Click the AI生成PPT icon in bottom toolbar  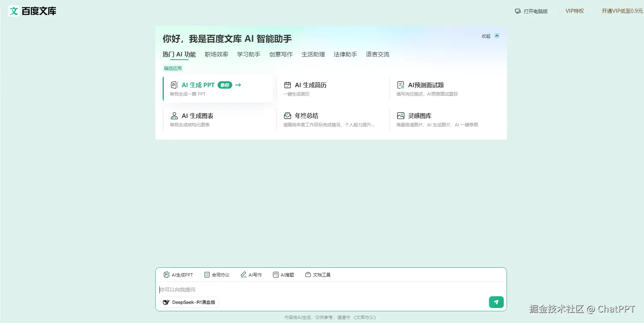(166, 275)
